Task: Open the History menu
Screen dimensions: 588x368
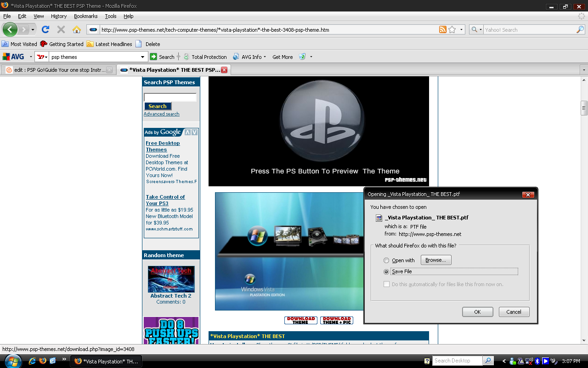Action: pos(59,16)
